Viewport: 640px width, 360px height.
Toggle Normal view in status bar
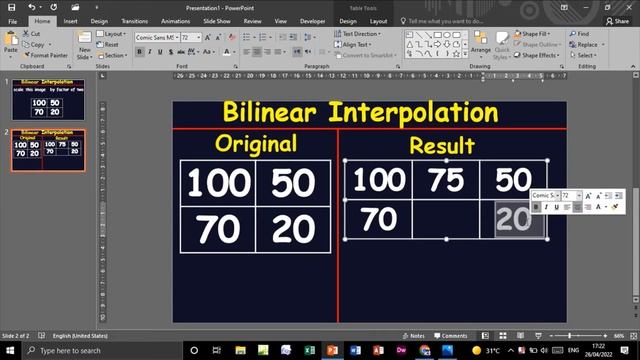485,336
